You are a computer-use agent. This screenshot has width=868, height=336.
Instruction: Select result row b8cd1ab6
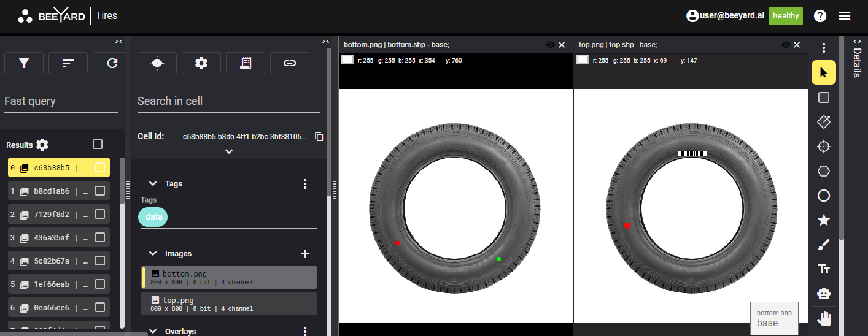click(59, 191)
